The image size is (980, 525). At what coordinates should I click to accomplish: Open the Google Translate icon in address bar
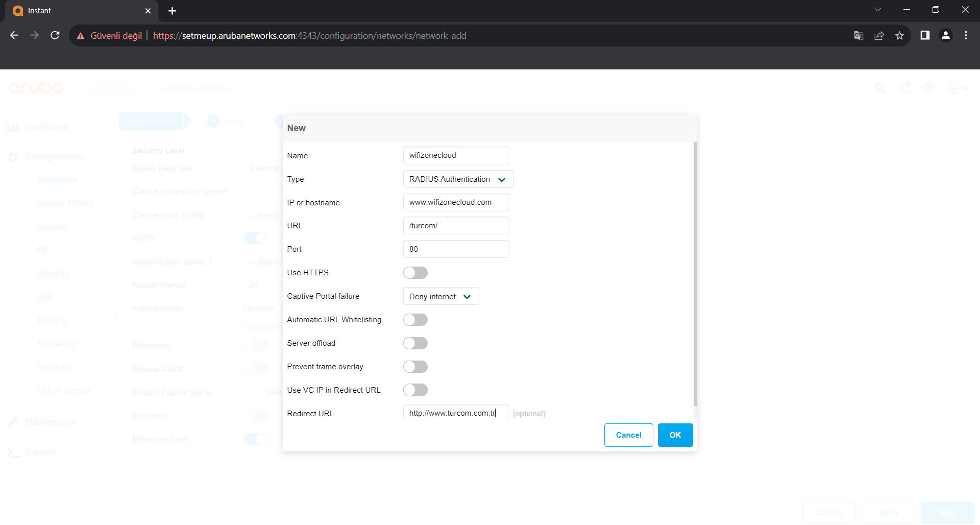coord(859,35)
